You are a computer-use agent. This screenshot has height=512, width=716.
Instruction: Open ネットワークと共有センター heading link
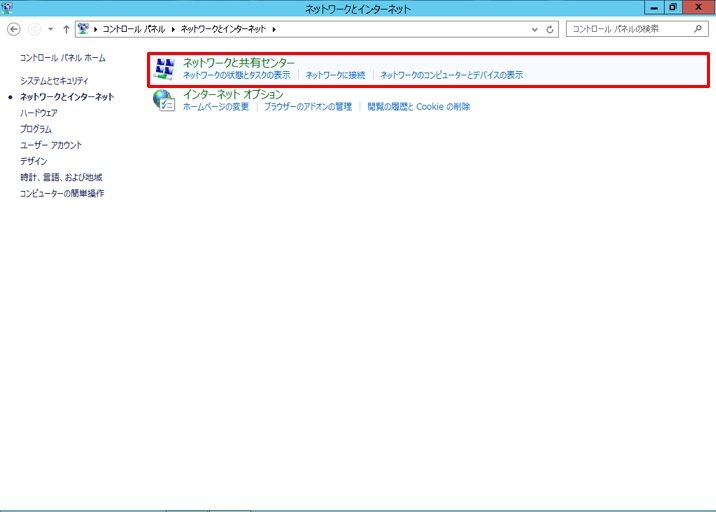click(x=238, y=63)
